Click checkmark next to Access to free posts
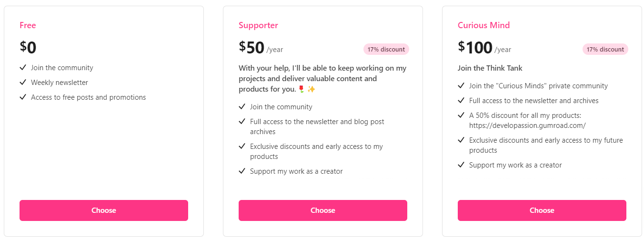Image resolution: width=644 pixels, height=241 pixels. tap(23, 97)
